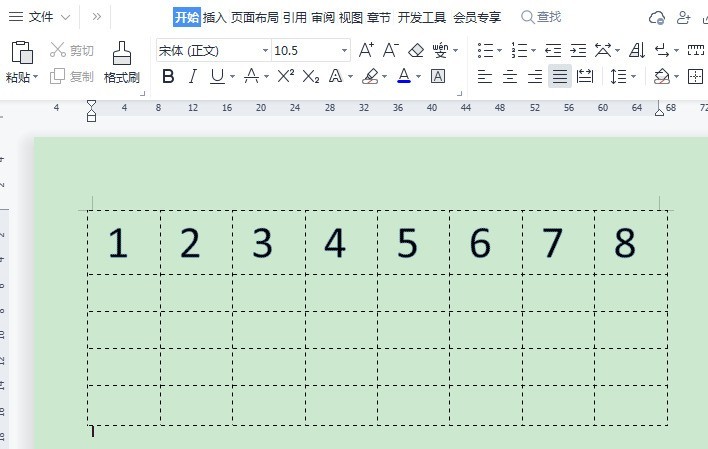Toggle subscript X₂ formatting
Image resolution: width=708 pixels, height=449 pixels.
pos(311,76)
